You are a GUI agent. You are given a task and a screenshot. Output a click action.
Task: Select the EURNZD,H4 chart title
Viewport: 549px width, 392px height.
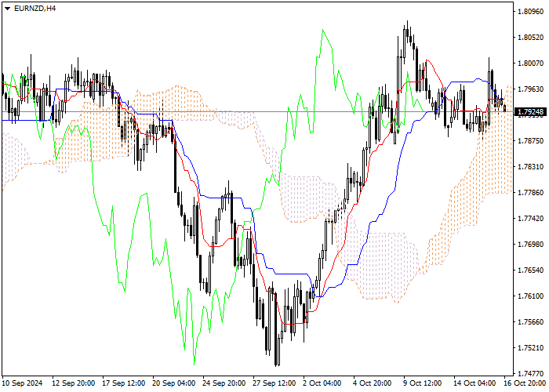[x=35, y=9]
